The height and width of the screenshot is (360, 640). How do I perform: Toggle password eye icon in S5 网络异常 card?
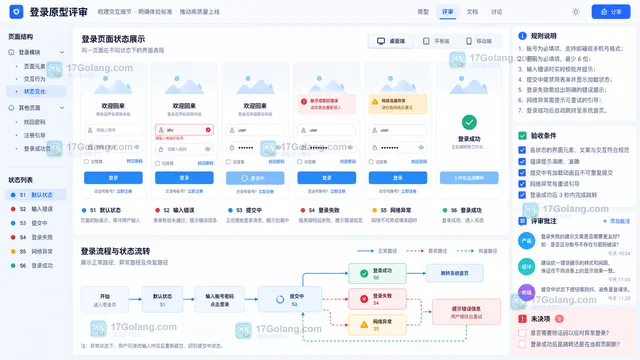tap(421, 147)
